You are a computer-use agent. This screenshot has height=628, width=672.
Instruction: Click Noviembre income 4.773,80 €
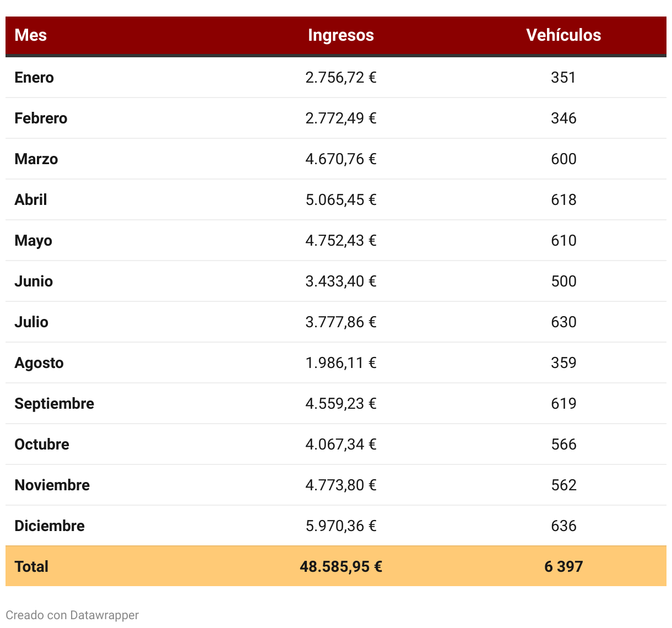(x=340, y=485)
